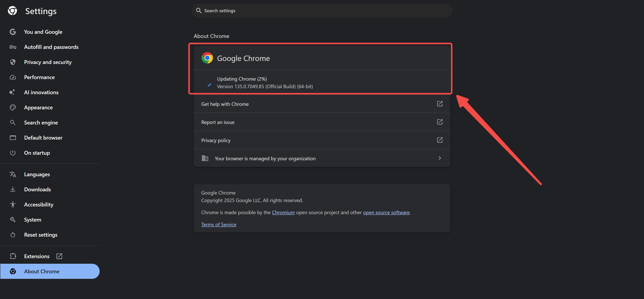Click the Get help with Chrome row
Viewport: 644px width, 299px height.
(322, 104)
